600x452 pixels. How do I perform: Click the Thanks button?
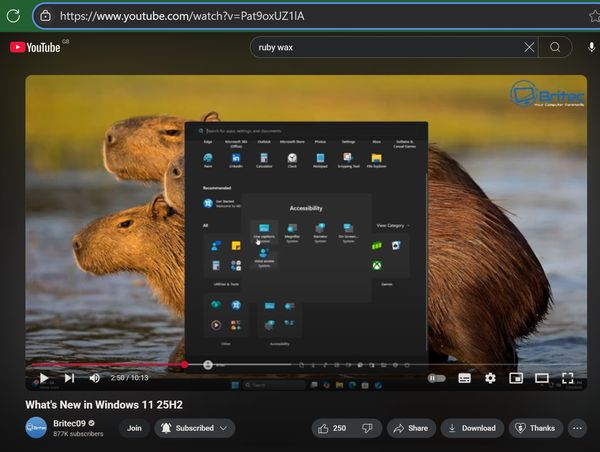536,428
